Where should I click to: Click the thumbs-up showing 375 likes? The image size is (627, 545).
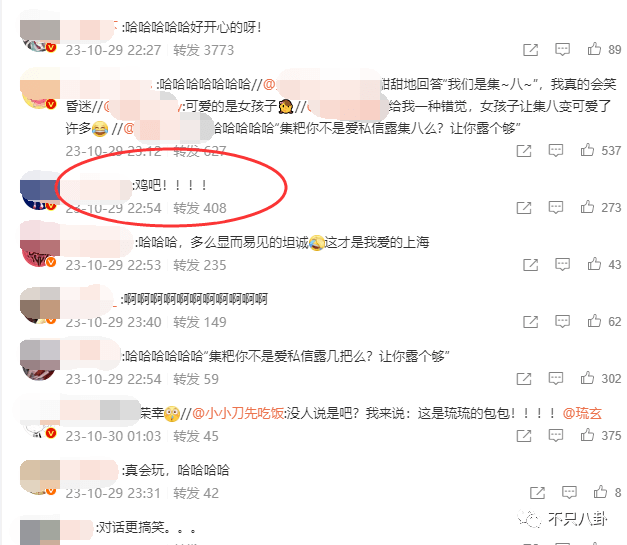(x=587, y=435)
